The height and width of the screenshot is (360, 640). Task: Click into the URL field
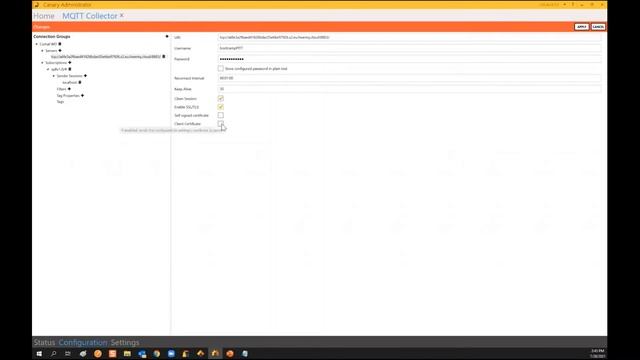point(409,37)
